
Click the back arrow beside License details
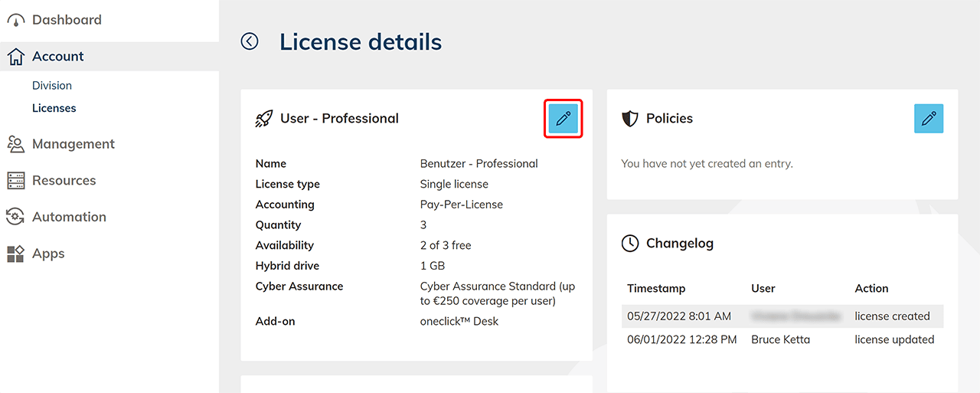click(x=250, y=41)
